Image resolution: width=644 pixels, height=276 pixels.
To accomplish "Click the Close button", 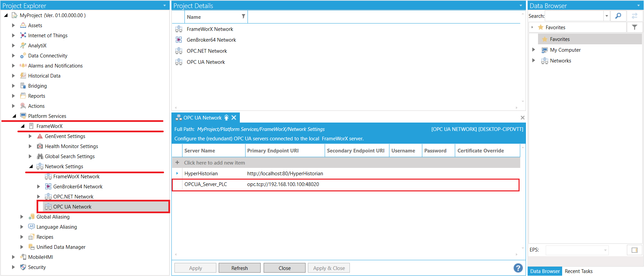I will click(284, 268).
